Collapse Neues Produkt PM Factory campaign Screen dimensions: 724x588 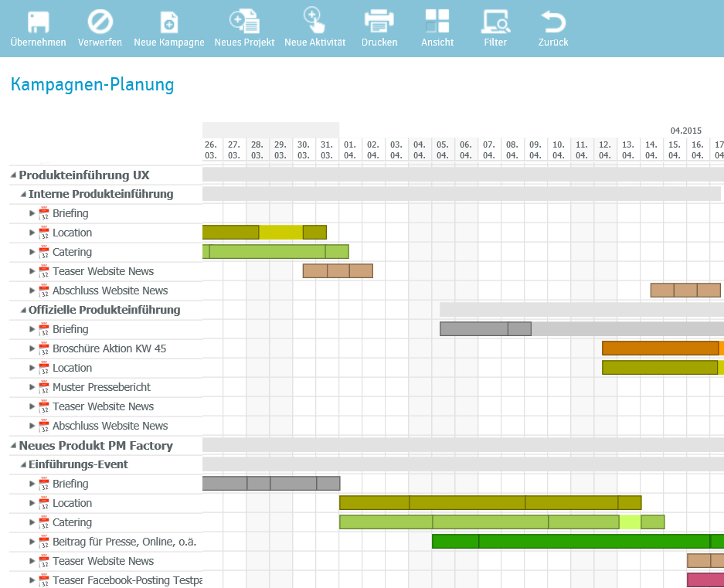[13, 445]
